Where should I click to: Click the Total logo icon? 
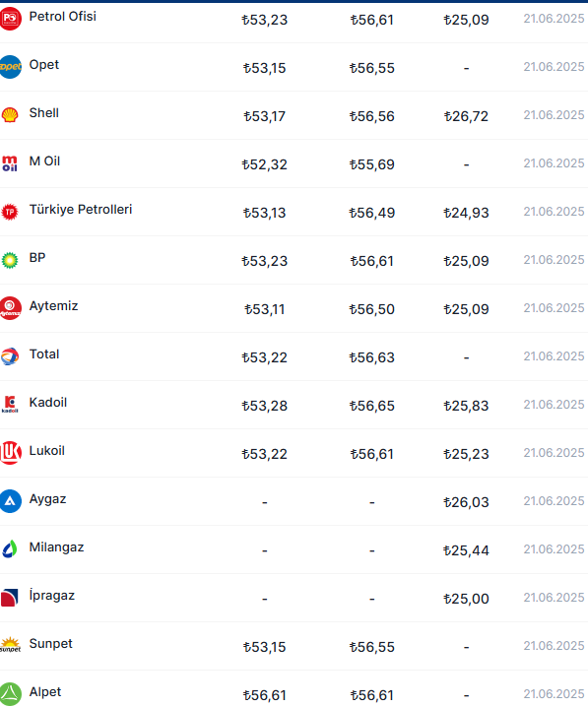click(x=10, y=356)
